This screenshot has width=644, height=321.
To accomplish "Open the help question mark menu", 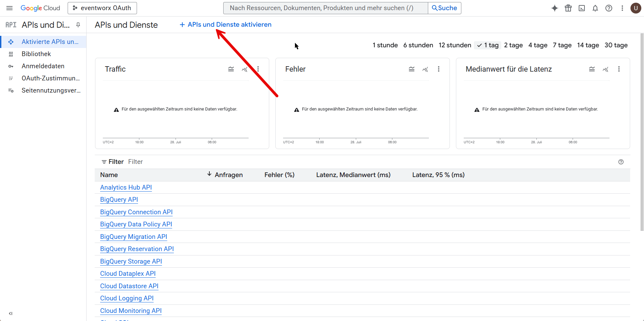I will tap(609, 8).
